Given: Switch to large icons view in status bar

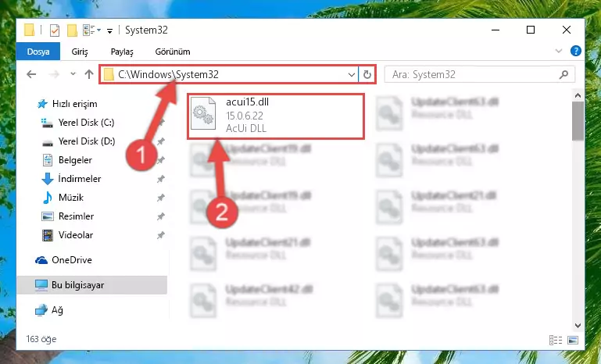Looking at the screenshot, I should tap(573, 340).
